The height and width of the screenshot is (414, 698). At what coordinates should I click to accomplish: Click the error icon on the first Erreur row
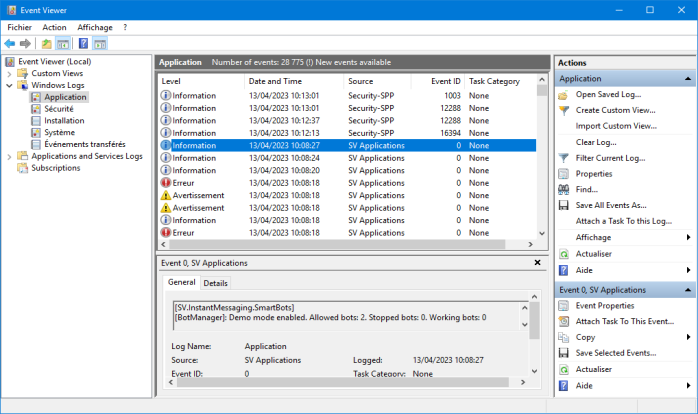(x=166, y=183)
